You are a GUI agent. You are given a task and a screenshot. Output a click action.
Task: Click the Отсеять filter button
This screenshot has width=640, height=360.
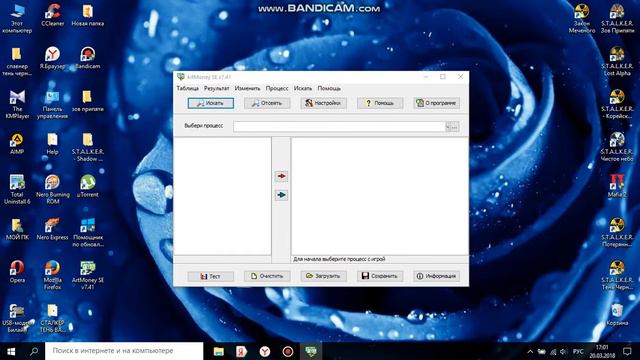coord(267,103)
